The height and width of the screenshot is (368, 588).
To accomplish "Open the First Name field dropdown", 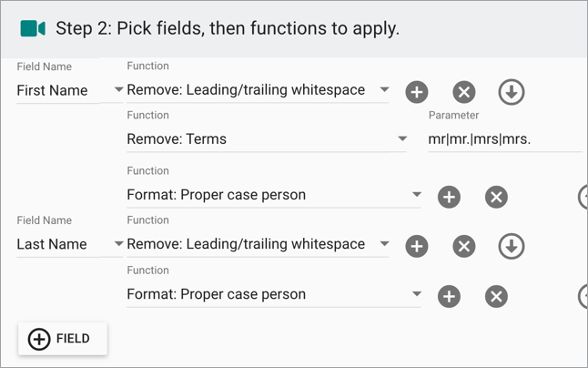I will [x=70, y=90].
